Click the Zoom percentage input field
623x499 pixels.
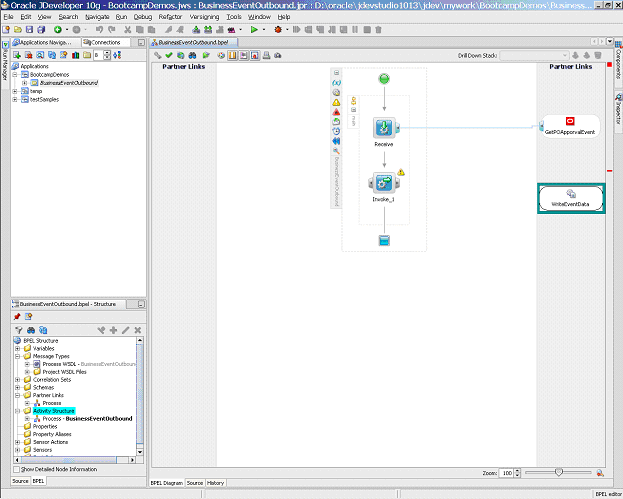(507, 473)
